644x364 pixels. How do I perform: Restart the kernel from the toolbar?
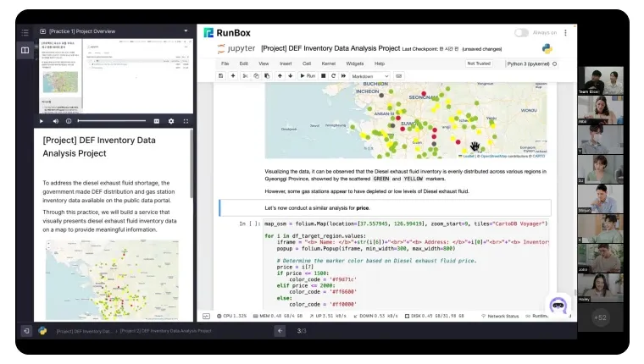[x=333, y=76]
